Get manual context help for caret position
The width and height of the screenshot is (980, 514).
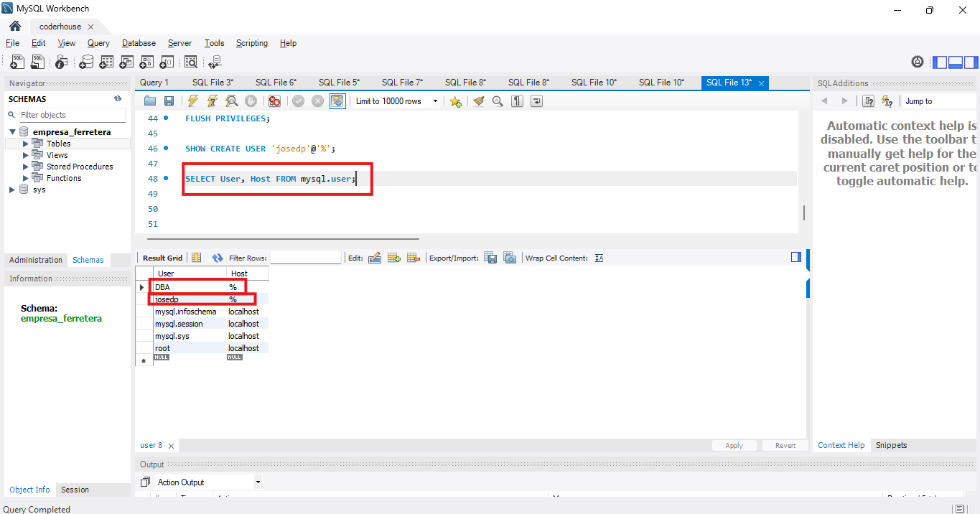(868, 101)
